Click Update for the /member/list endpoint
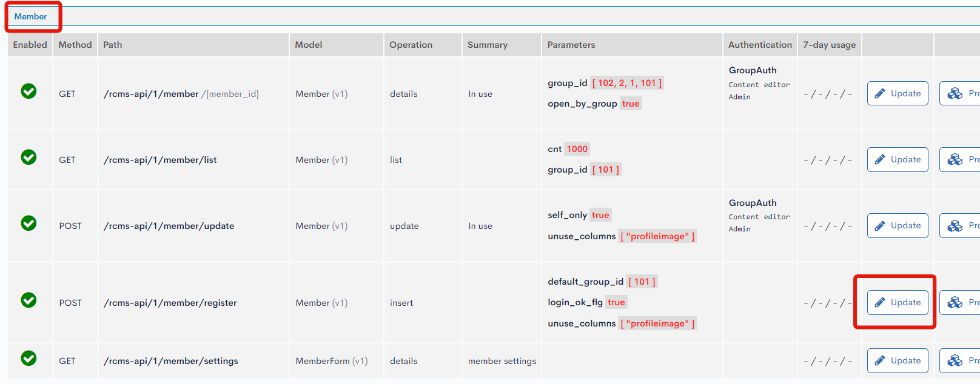Viewport: 980px width, 384px height. pos(898,159)
